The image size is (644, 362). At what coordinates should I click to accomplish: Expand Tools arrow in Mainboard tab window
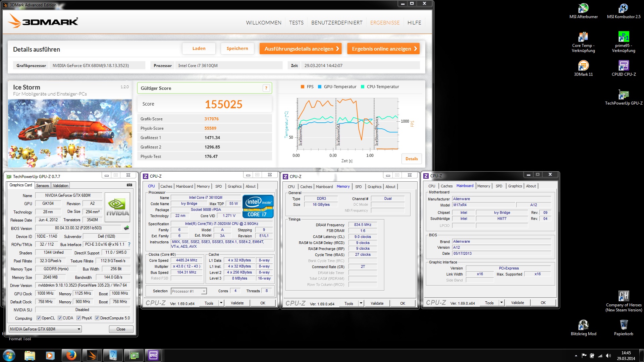[x=501, y=303]
